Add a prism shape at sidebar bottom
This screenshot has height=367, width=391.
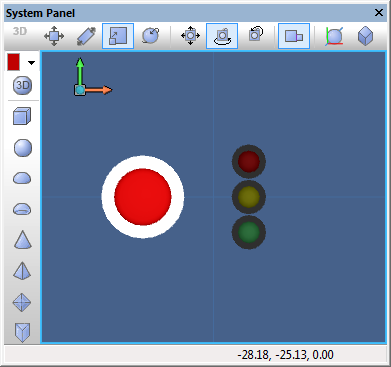point(22,332)
